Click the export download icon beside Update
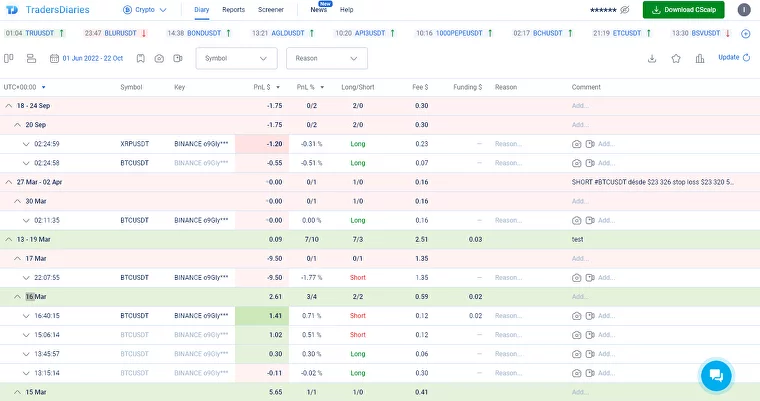 (x=652, y=58)
